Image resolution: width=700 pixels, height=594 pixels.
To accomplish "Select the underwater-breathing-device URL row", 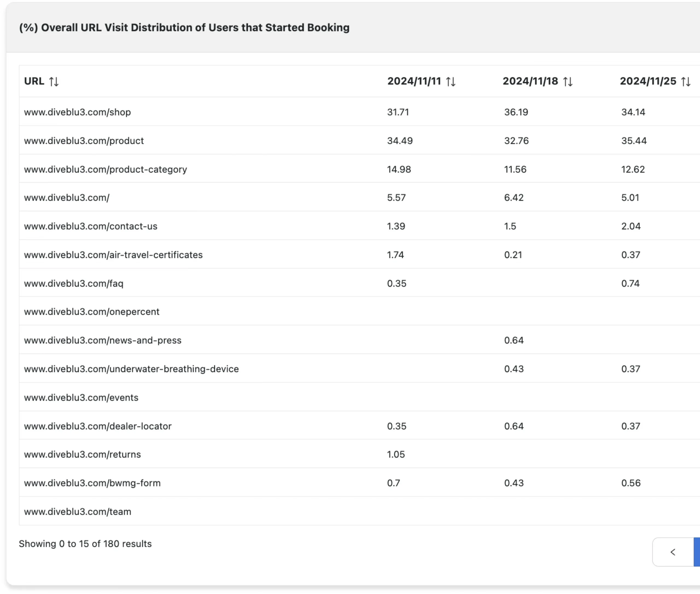I will [x=131, y=369].
